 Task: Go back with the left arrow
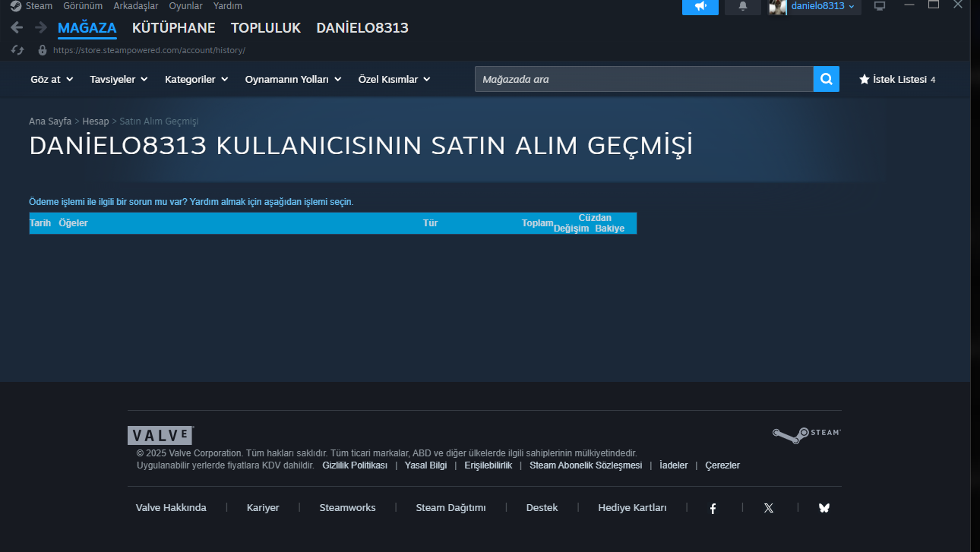[17, 28]
